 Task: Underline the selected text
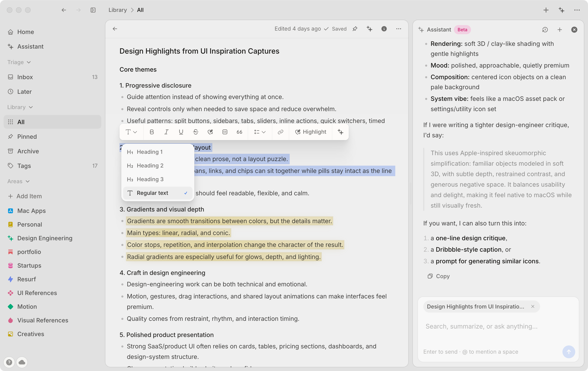coord(181,132)
